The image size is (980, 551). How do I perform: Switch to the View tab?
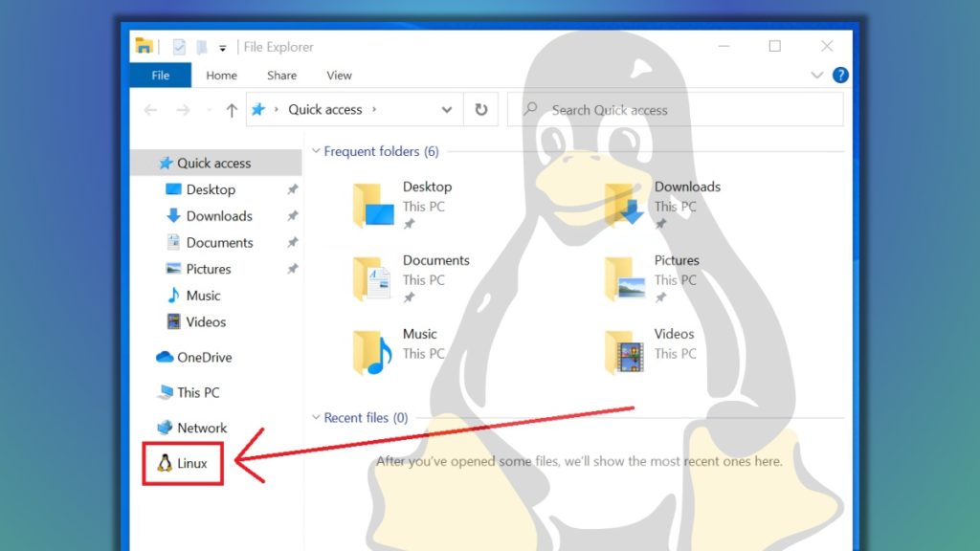(339, 75)
